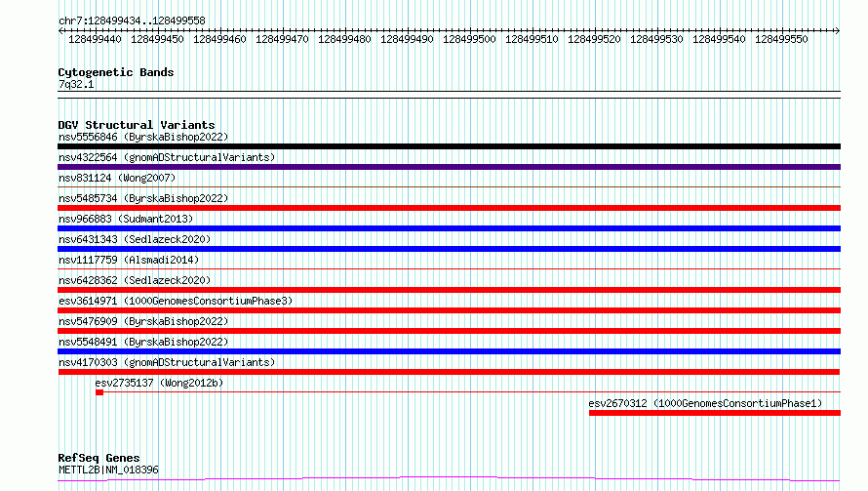Open variant esv2735137 (Wong2012b) label

pyautogui.click(x=159, y=383)
